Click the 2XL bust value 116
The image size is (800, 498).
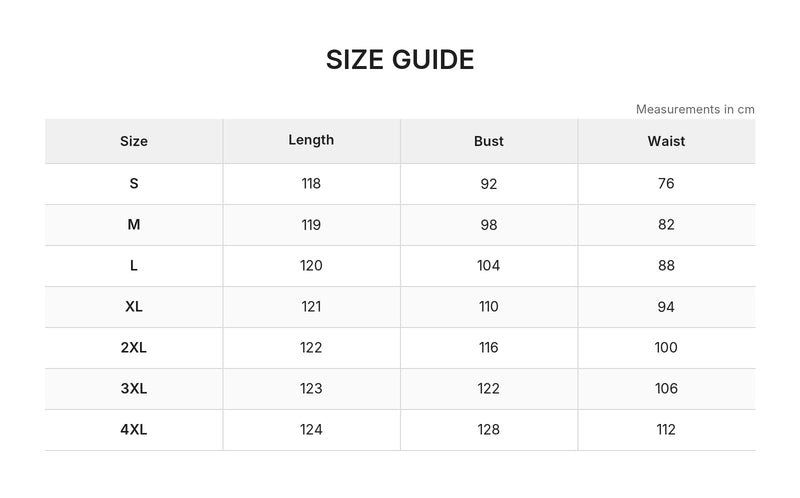489,347
